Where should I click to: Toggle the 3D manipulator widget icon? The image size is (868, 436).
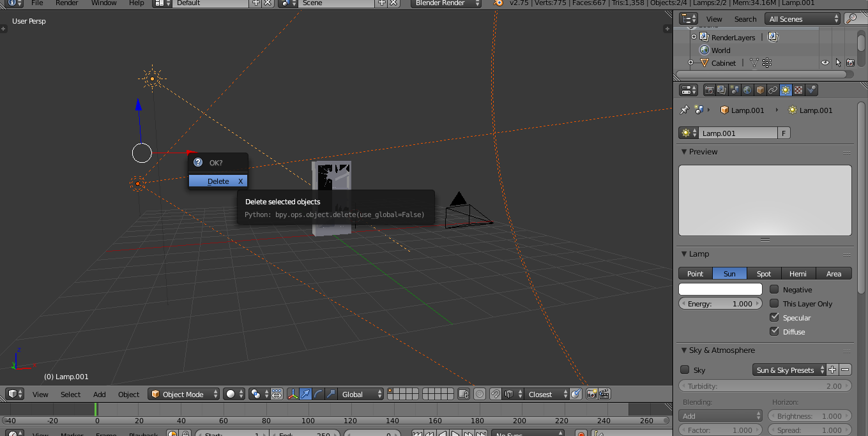(293, 394)
